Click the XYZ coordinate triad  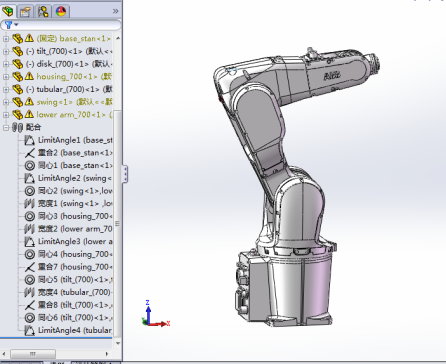(x=155, y=313)
